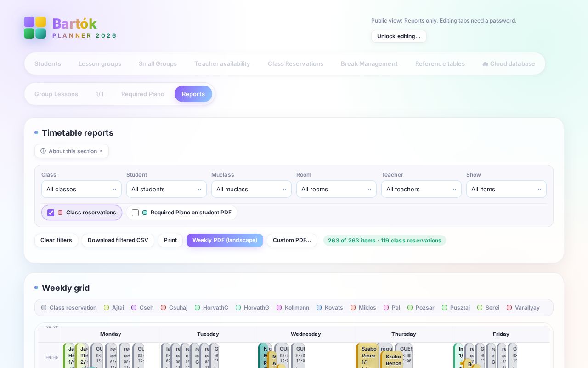Screen dimensions: 588x368
Task: Open Custom PDF options
Action: pyautogui.click(x=292, y=240)
